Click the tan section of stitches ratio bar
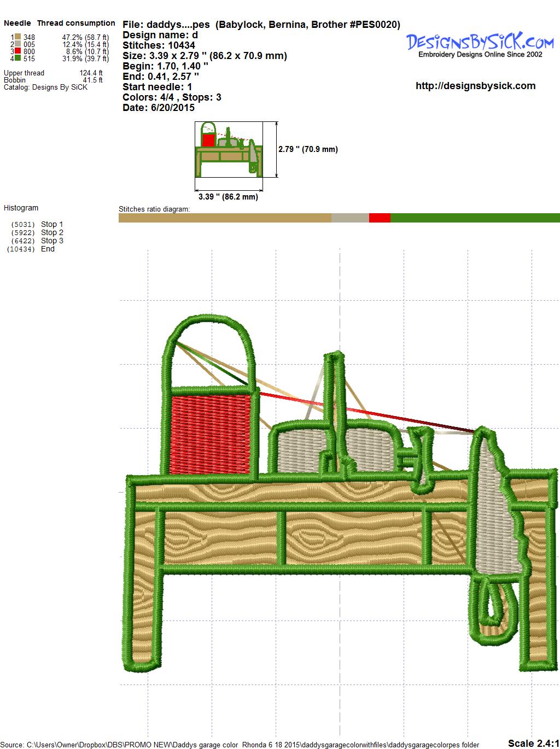The width and height of the screenshot is (560, 749). pos(225,218)
